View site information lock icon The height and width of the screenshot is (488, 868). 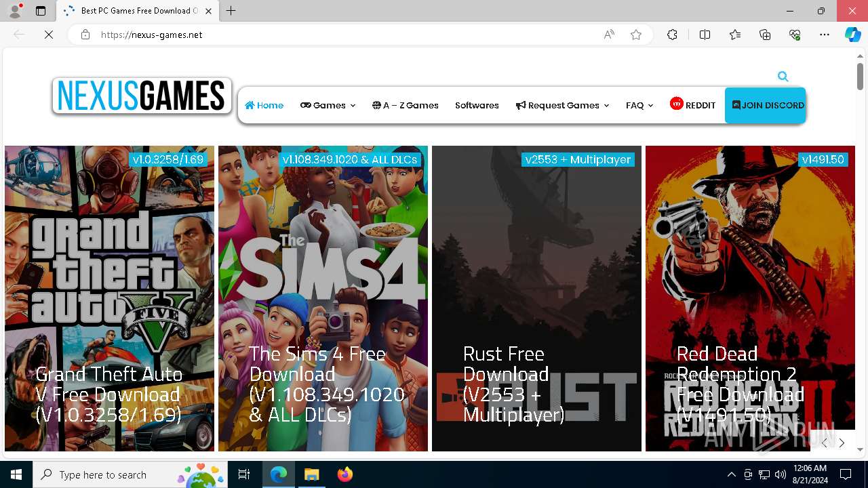click(x=85, y=35)
